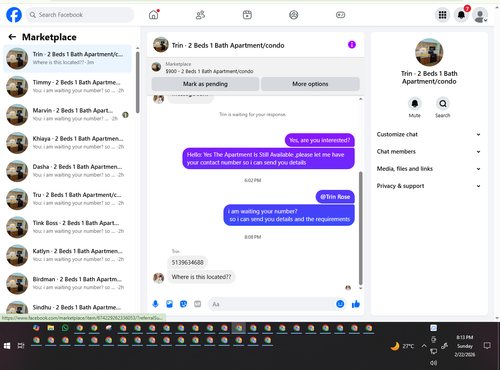Click More options button
Screen dimensions: 500x370
(x=310, y=84)
